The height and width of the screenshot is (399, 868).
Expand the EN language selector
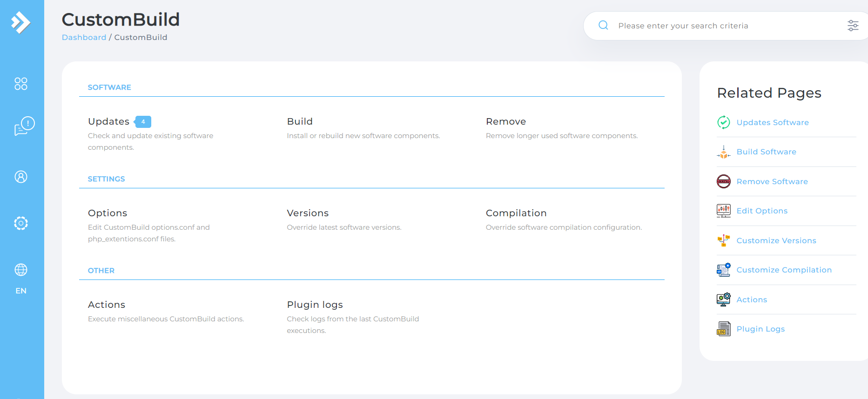[x=21, y=291]
